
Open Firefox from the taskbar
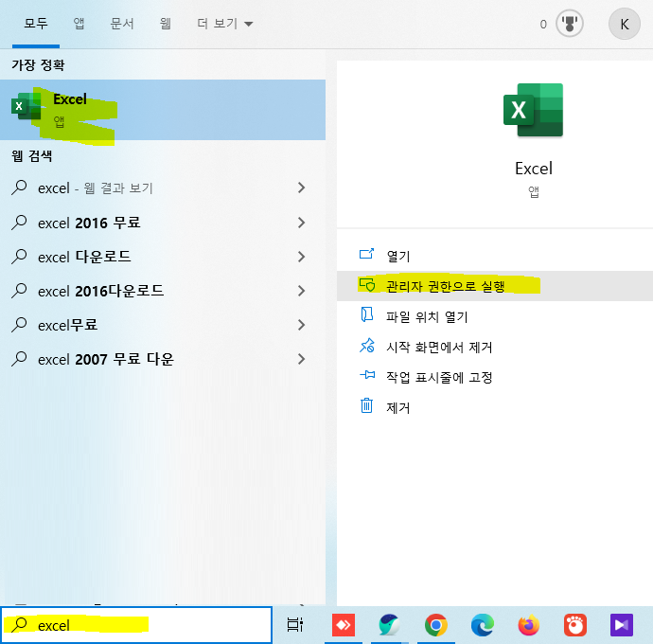pos(528,625)
